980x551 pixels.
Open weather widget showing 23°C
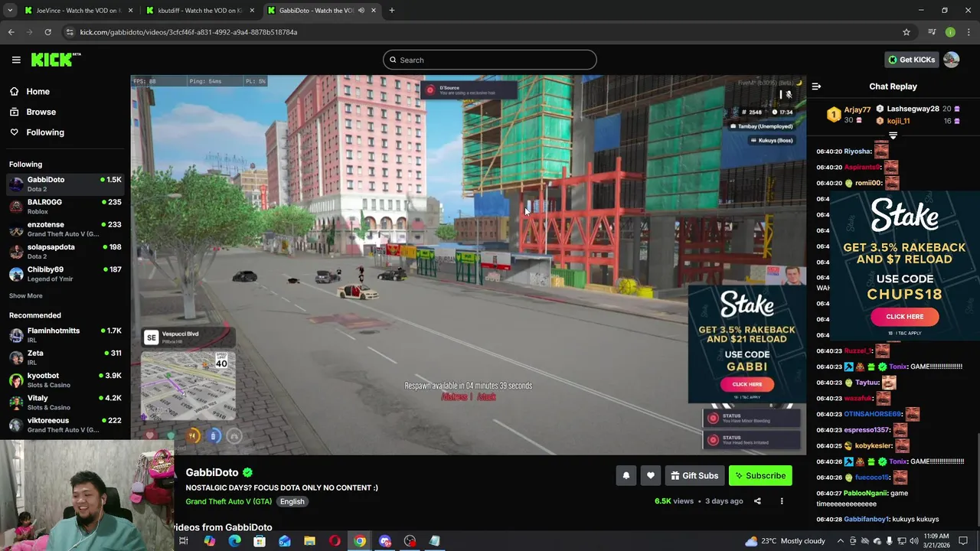pyautogui.click(x=786, y=541)
